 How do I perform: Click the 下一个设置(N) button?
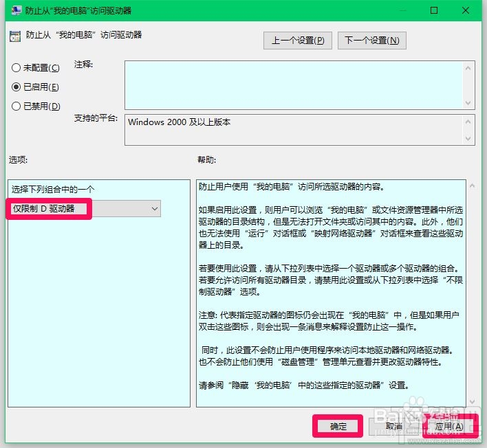(371, 41)
